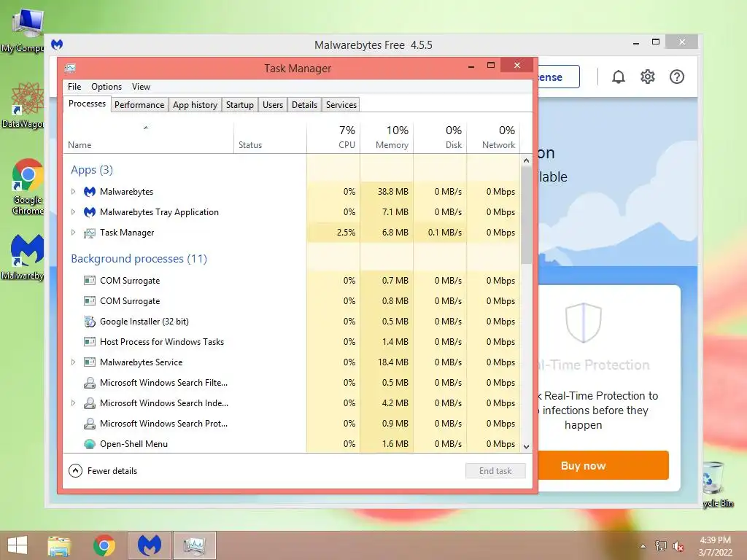The height and width of the screenshot is (560, 747).
Task: Open Malwarebytes help question mark
Action: [676, 77]
